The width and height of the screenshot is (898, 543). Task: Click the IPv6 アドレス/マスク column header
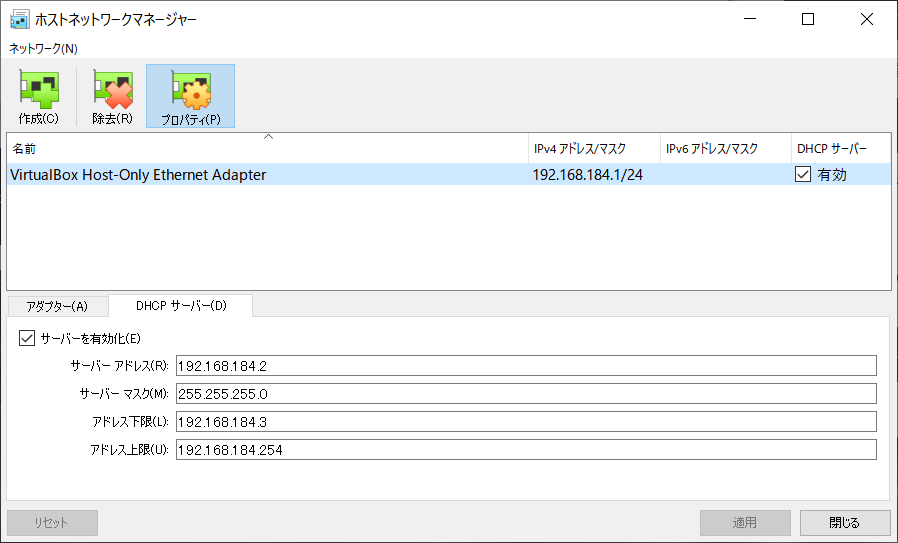coord(726,148)
